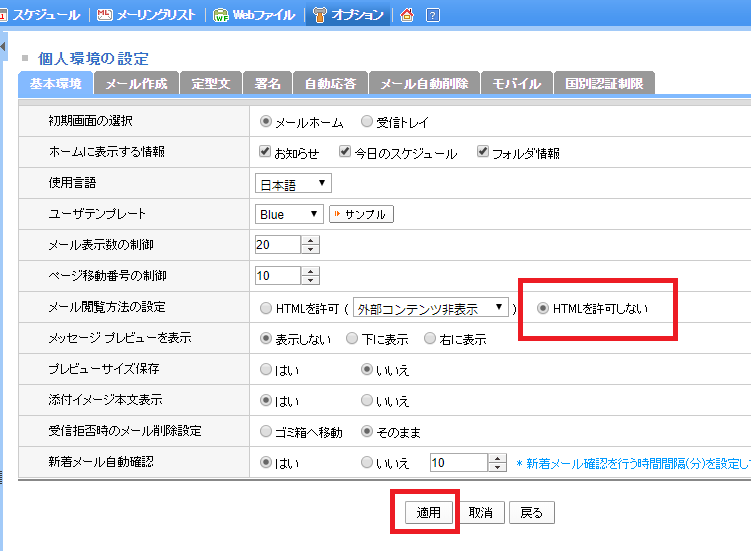Switch to 定型文 tab
Screen dimensions: 751x551
point(211,84)
